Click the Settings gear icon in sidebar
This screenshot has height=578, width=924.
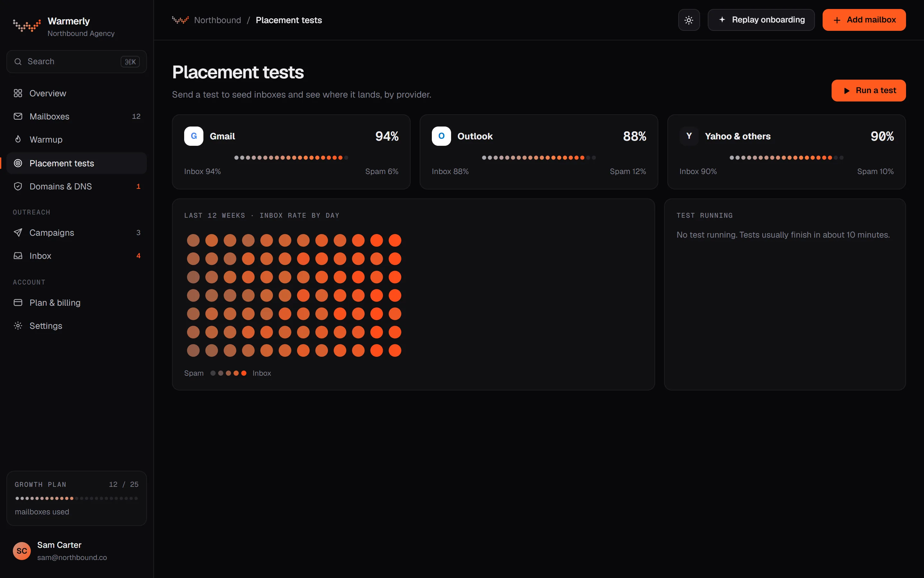coord(18,326)
